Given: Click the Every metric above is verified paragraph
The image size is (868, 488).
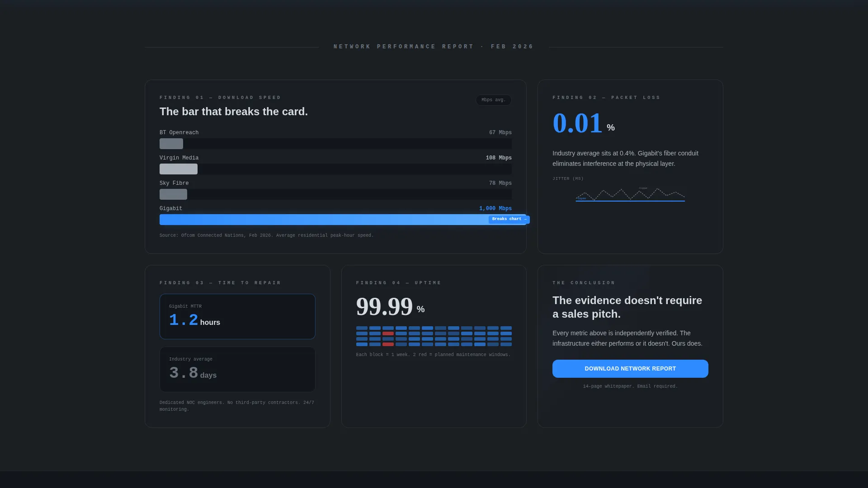Looking at the screenshot, I should pos(627,338).
